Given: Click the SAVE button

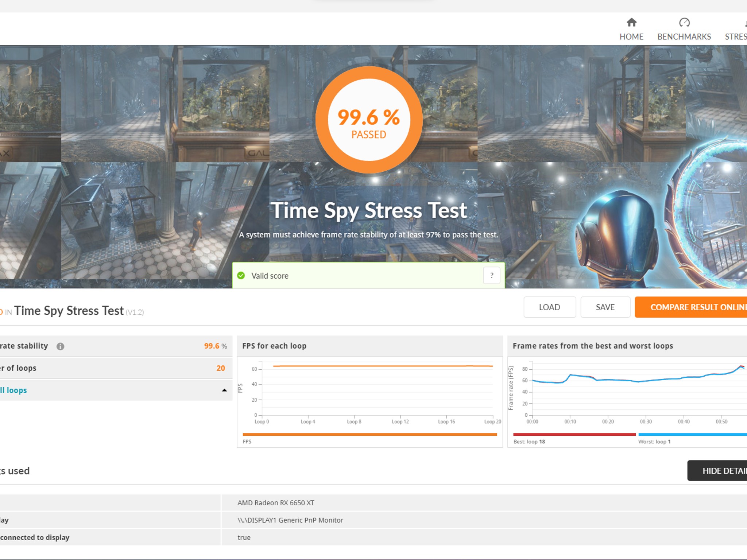Looking at the screenshot, I should pos(605,307).
